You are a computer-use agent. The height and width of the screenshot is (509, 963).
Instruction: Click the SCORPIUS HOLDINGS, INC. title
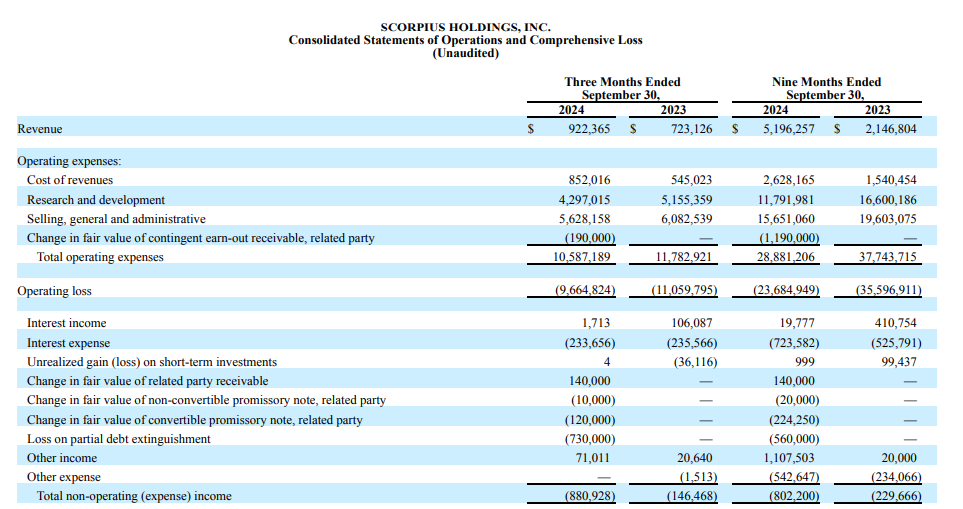pos(466,27)
